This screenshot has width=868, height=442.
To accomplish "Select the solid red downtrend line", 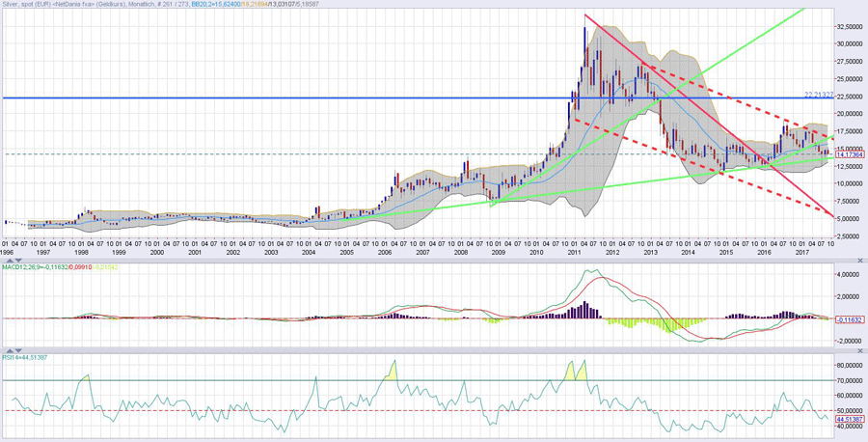I will tap(714, 124).
